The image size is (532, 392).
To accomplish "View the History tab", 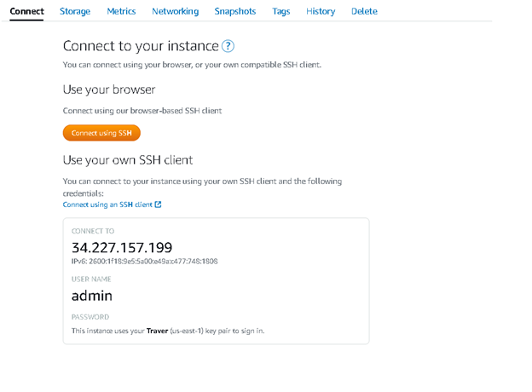I will (321, 11).
